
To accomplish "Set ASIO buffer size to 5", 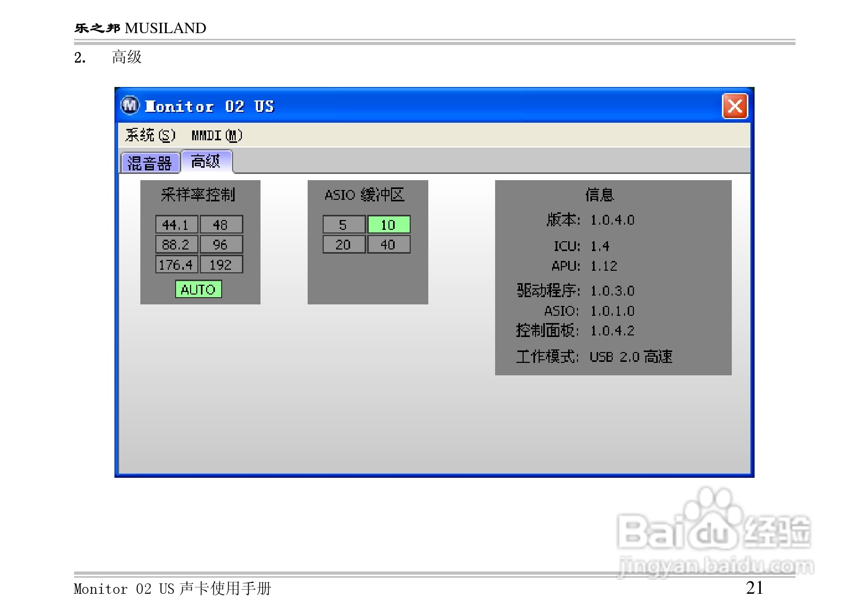I will [x=343, y=224].
